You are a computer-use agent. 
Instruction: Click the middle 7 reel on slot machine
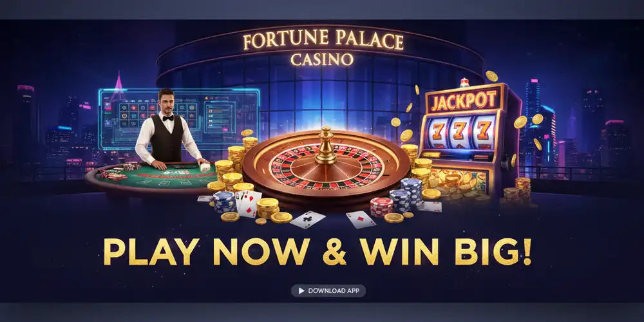click(460, 132)
